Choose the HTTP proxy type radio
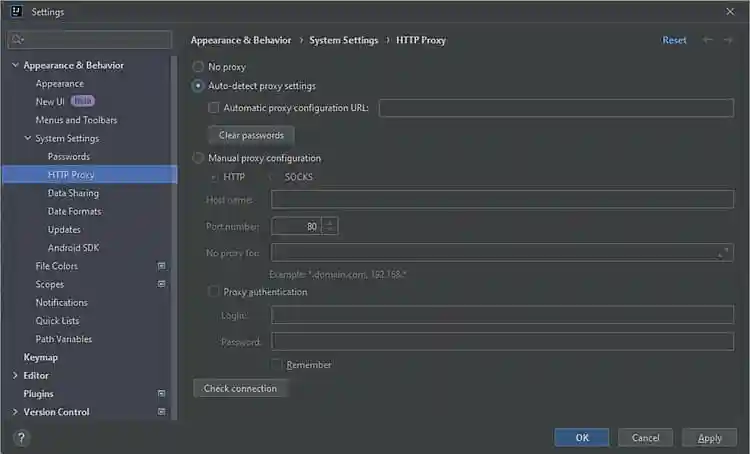This screenshot has height=454, width=750. tap(214, 177)
